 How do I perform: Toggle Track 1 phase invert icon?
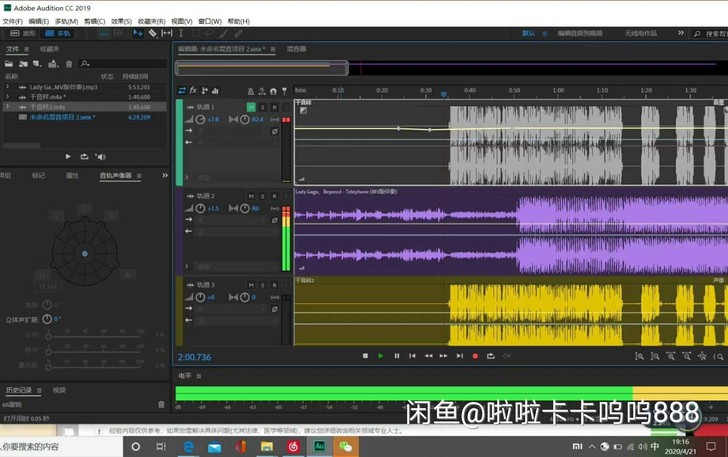click(274, 131)
